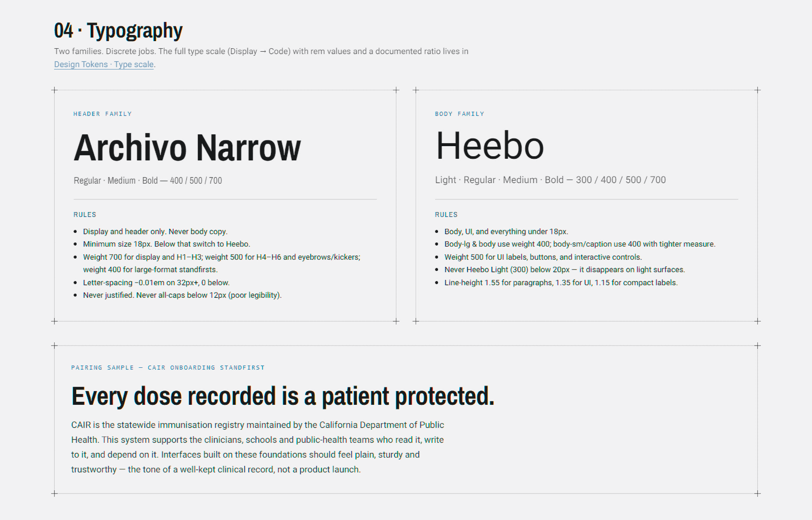Select the HEADER FAMILY eyebrow label

(x=103, y=114)
